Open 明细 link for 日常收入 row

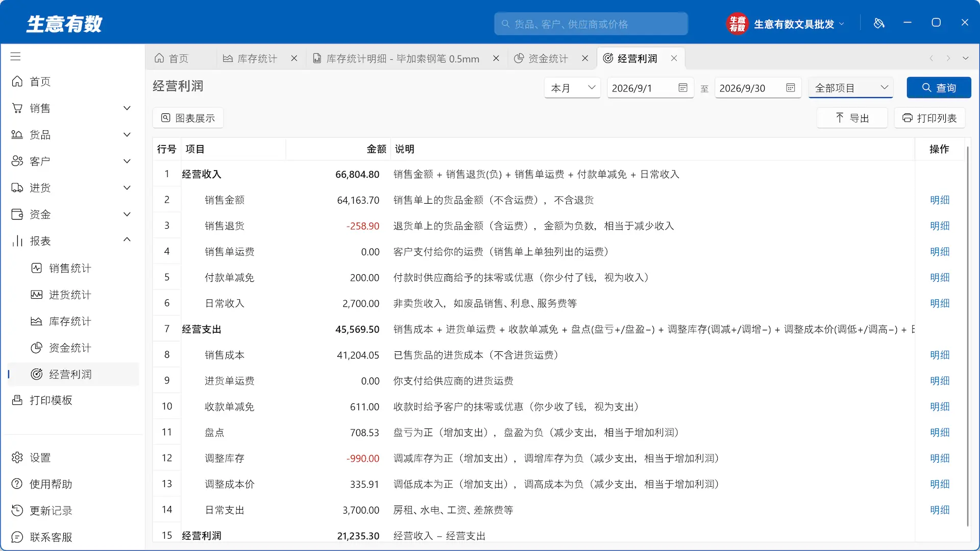point(940,303)
